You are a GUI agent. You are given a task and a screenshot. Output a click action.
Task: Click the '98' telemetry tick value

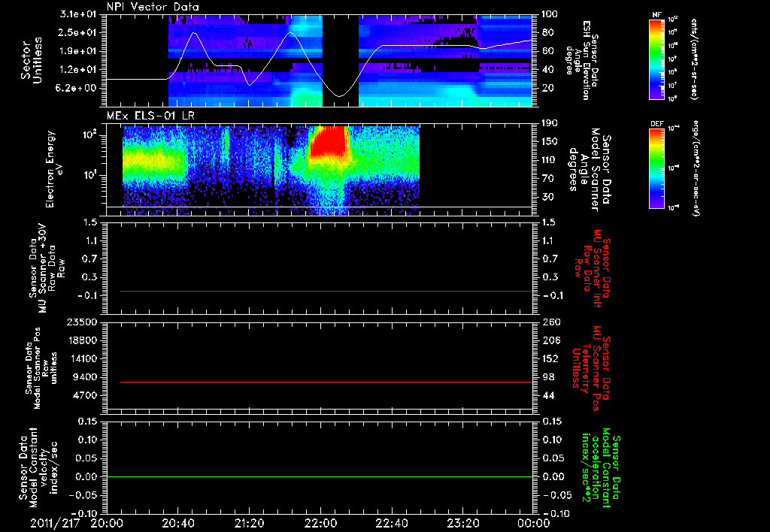tap(548, 377)
